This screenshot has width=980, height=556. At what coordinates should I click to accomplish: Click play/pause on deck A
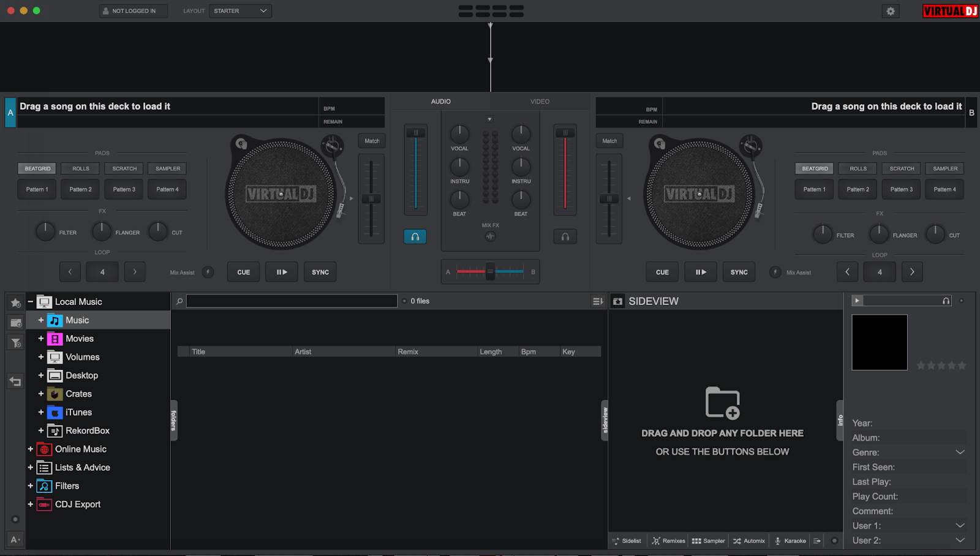(282, 272)
